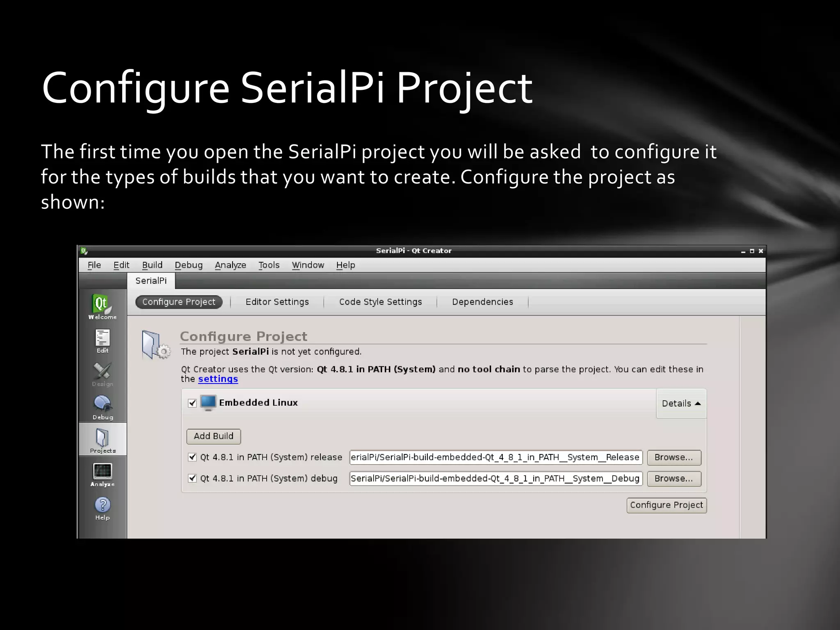
Task: Click the Configure Project button at bottom
Action: 667,505
